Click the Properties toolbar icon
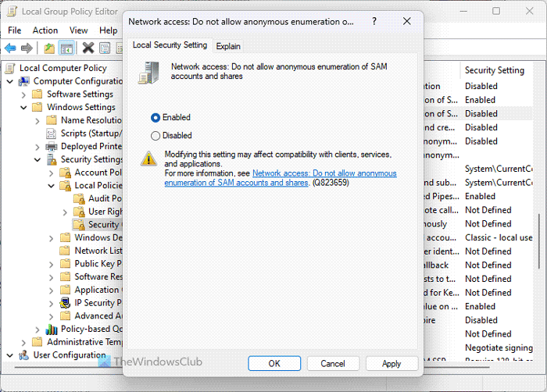Viewport: 547px width, 392px height. pyautogui.click(x=105, y=48)
